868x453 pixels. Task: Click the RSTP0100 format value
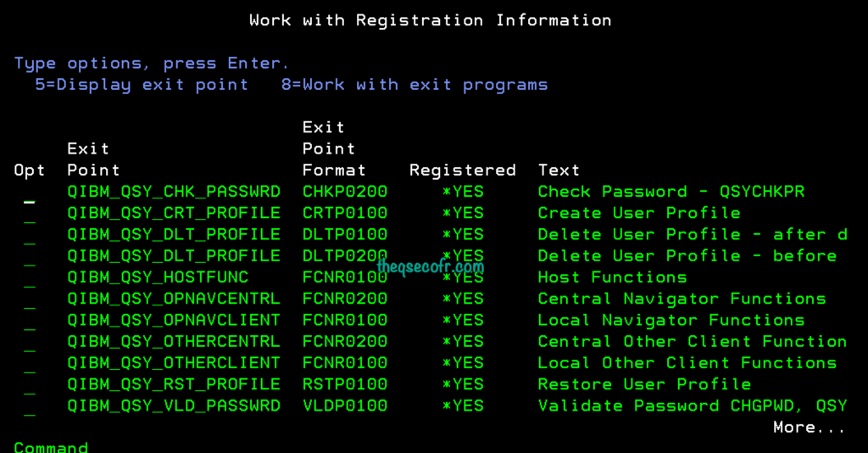click(345, 384)
